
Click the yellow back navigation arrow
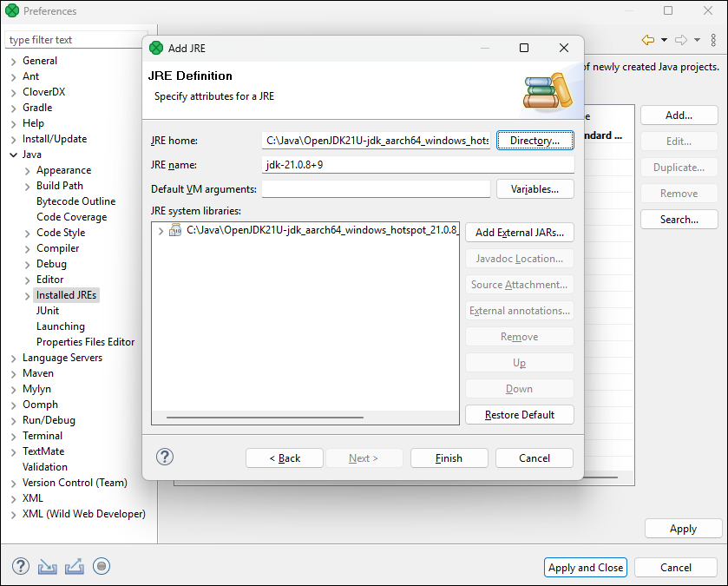(647, 40)
